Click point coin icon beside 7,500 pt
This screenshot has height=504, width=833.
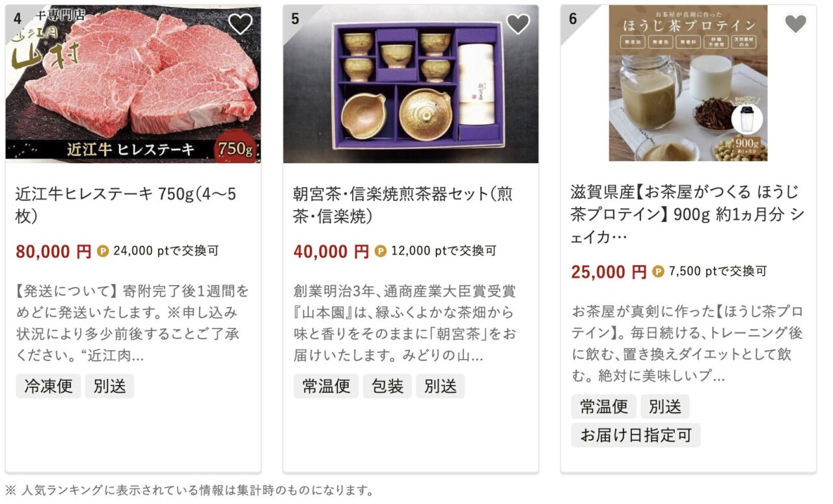tap(658, 272)
